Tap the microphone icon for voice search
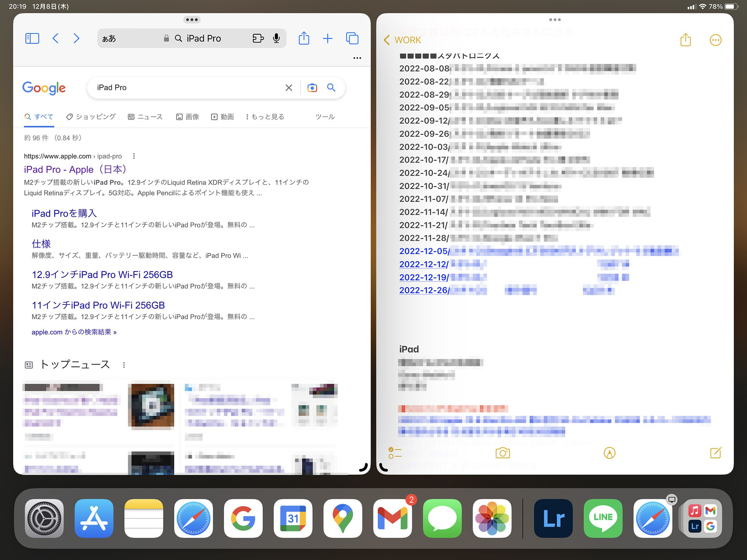The width and height of the screenshot is (747, 560). [276, 38]
